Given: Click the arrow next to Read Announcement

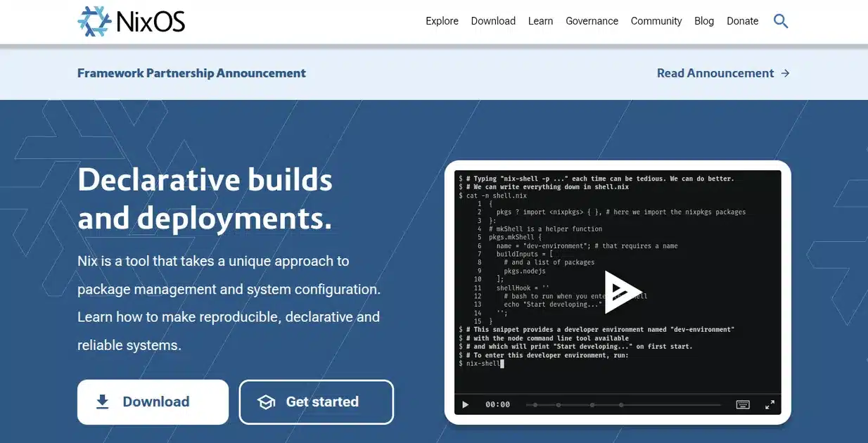Looking at the screenshot, I should (785, 73).
